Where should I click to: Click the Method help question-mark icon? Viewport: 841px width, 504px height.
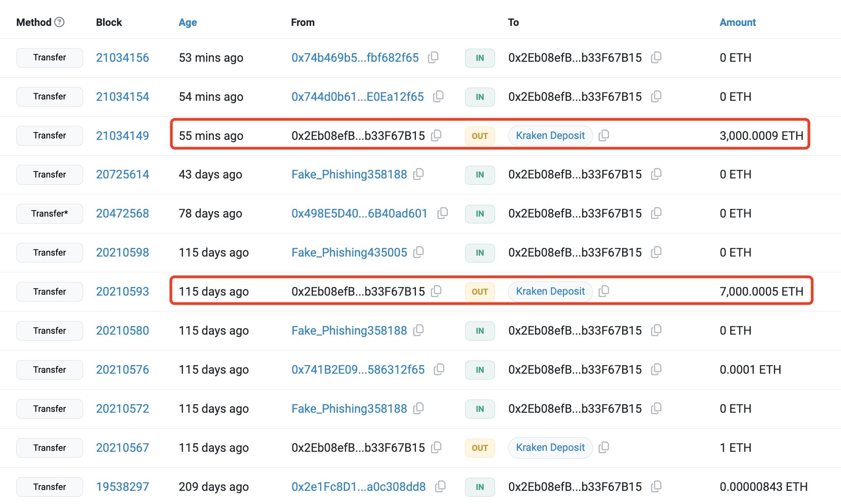(x=59, y=22)
